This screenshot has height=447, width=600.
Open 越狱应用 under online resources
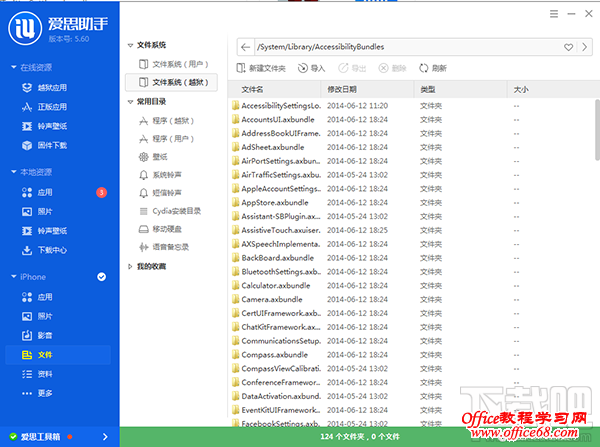coord(44,88)
